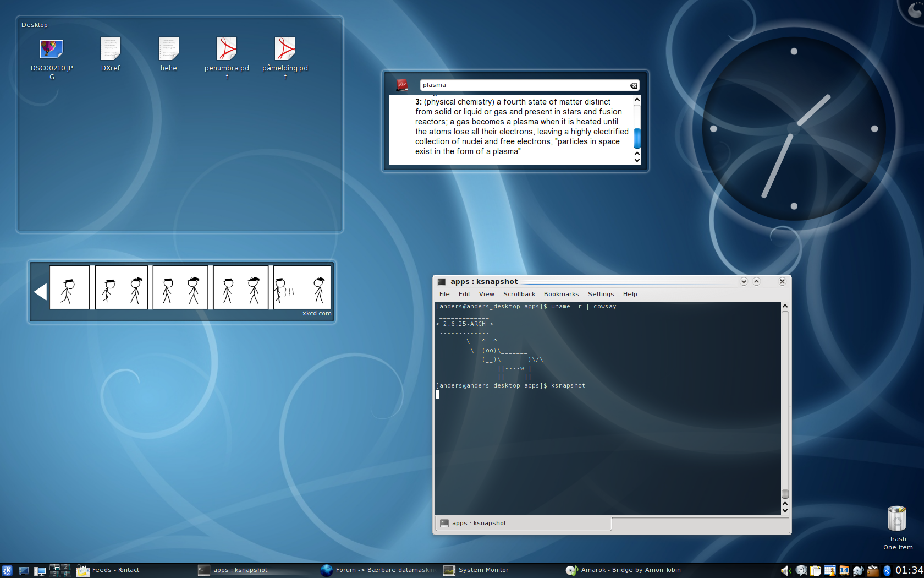Viewport: 924px width, 578px height.
Task: Click the 'uname -r | cowsay' command text
Action: click(x=584, y=306)
